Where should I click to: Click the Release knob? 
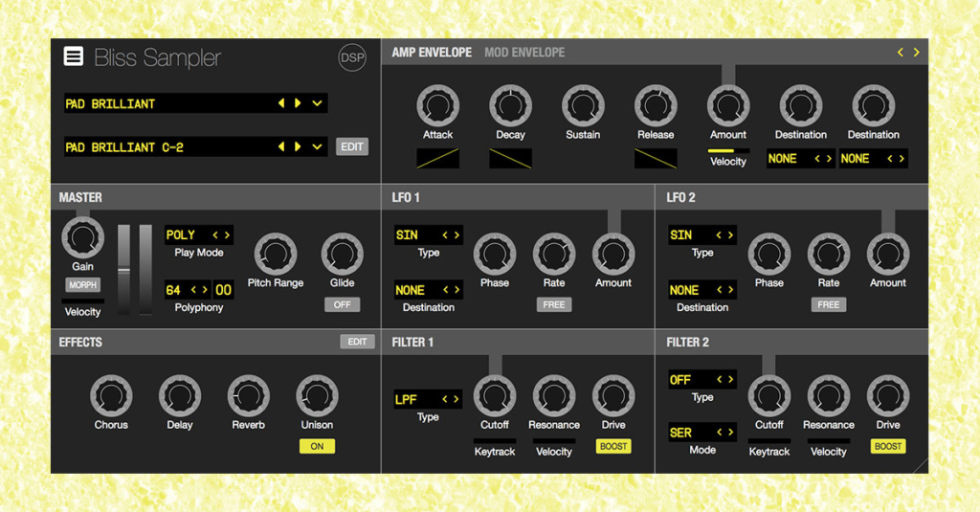click(655, 105)
